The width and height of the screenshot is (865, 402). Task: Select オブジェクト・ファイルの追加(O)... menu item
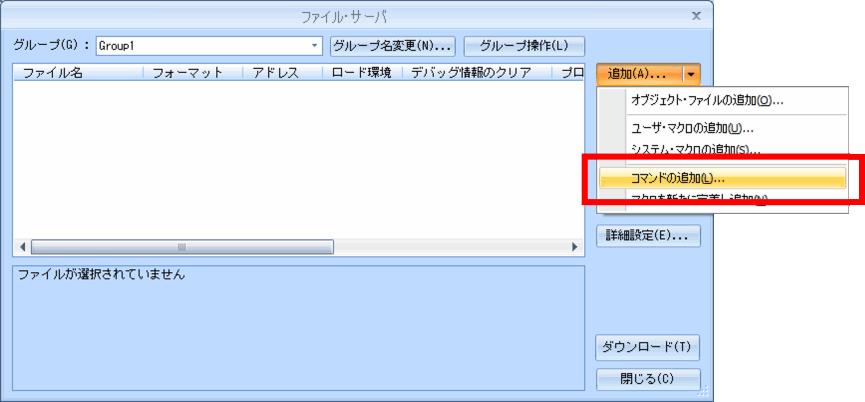tap(706, 100)
